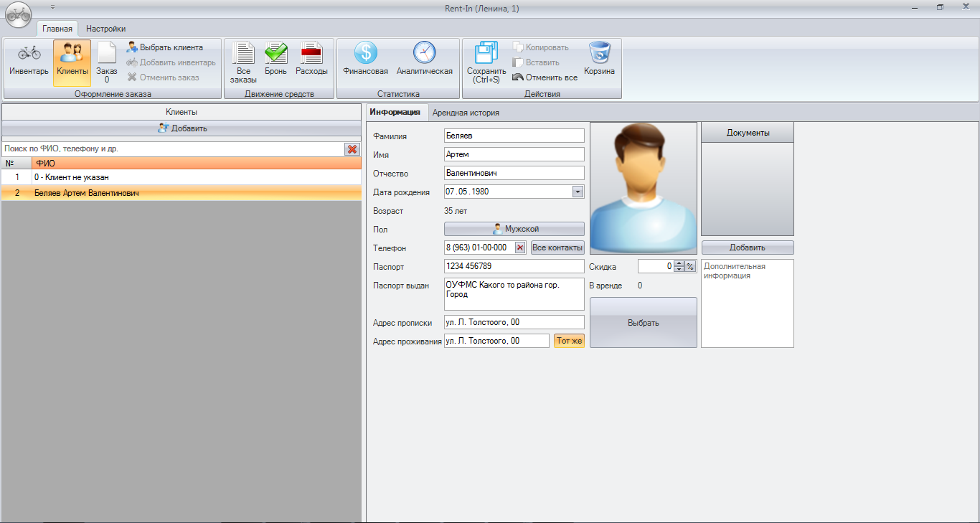Expand the Дата рождения date dropdown
This screenshot has width=980, height=523.
point(578,192)
